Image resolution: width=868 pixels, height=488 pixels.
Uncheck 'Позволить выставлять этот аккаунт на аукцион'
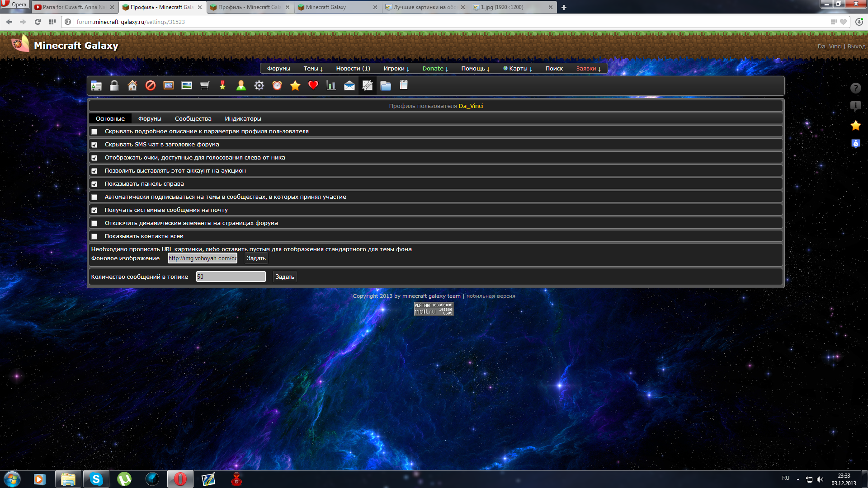94,171
